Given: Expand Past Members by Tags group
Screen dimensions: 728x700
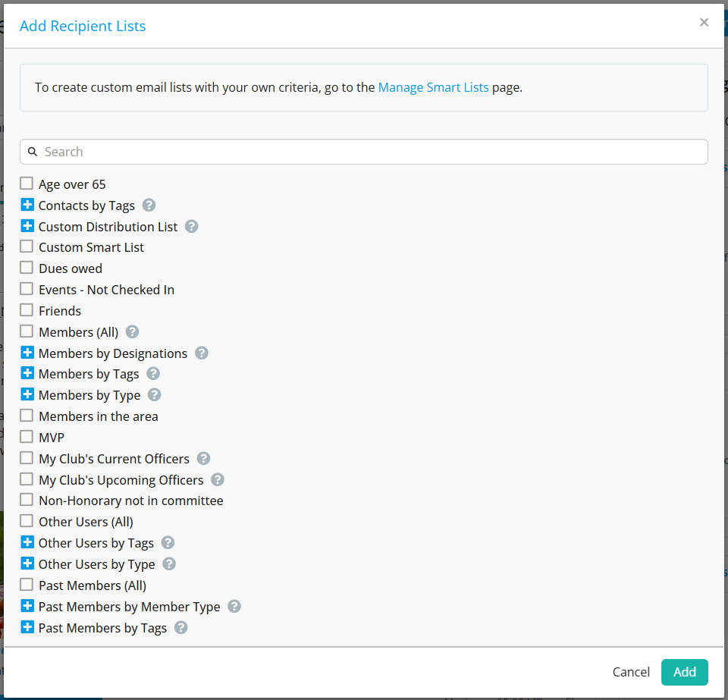Looking at the screenshot, I should [27, 628].
